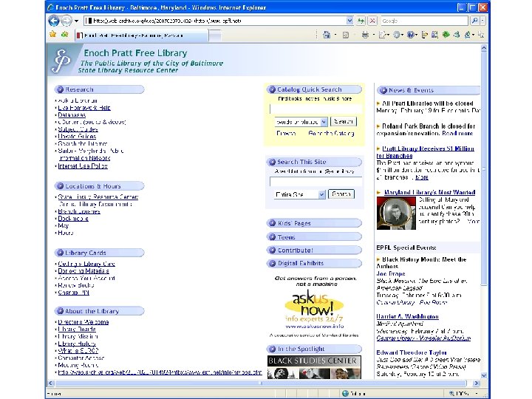Viewport: 532px width, 399px height.
Task: Click the Tools gear toolbar icon
Action: click(x=396, y=35)
